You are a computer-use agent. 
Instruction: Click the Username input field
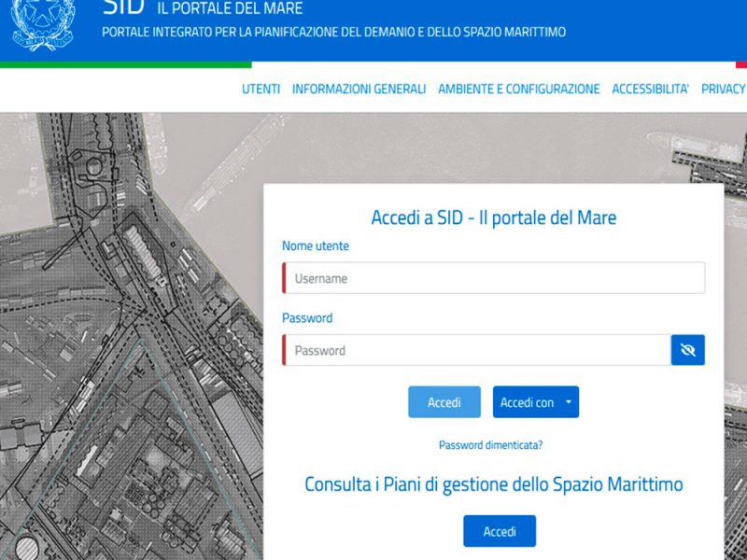[x=493, y=277]
